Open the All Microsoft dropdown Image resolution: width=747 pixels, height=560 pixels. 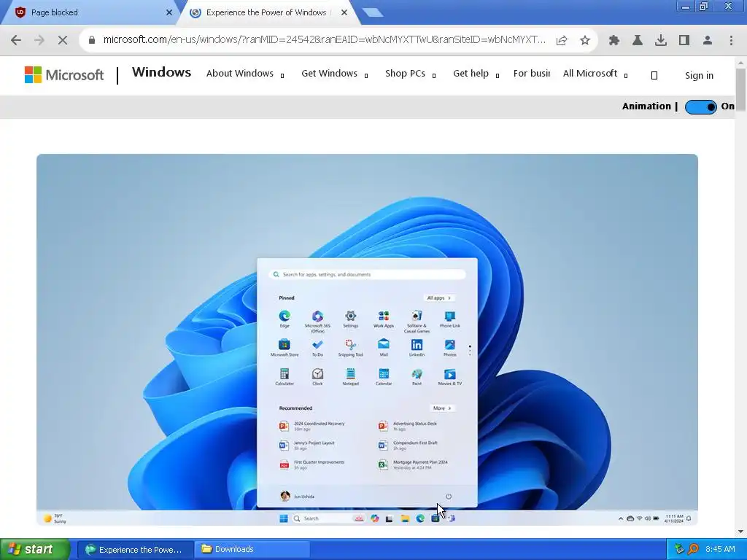(595, 74)
